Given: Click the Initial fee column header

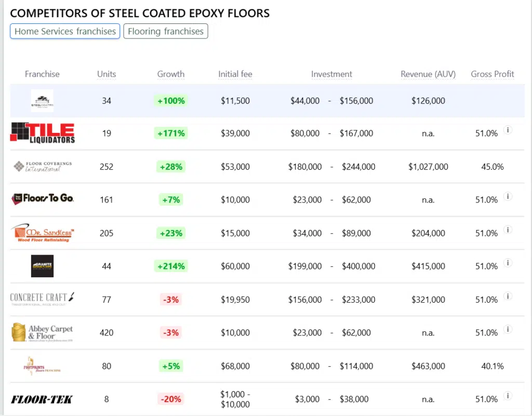Looking at the screenshot, I should click(x=235, y=74).
